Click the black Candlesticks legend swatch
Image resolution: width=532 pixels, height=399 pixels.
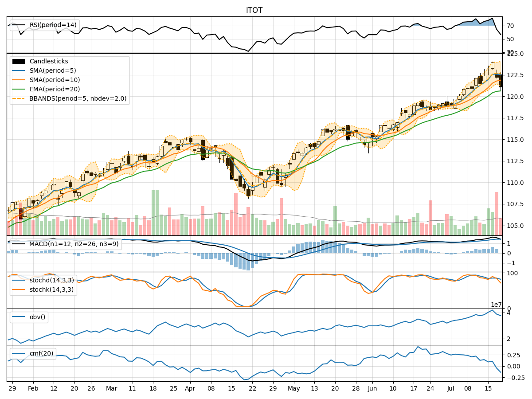[19, 61]
